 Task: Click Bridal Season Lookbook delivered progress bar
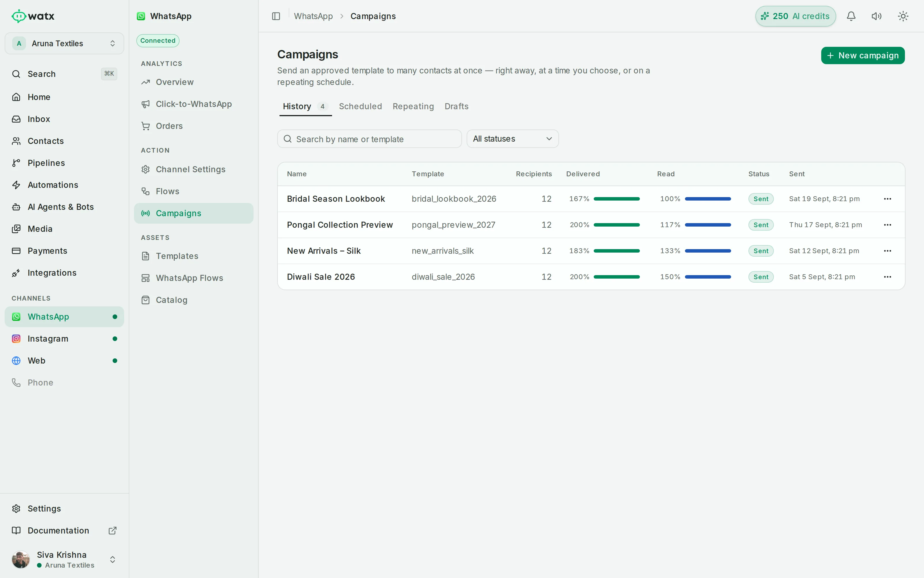pos(616,199)
